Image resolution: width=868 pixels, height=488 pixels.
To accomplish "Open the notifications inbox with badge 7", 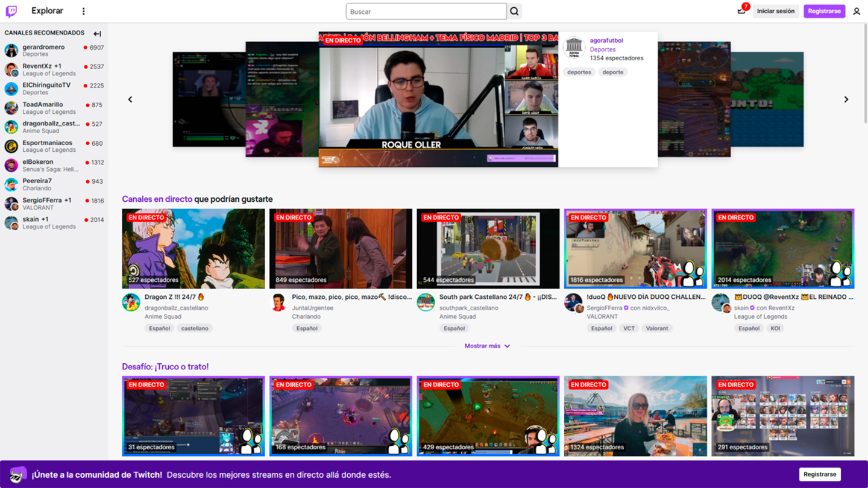I will 741,11.
